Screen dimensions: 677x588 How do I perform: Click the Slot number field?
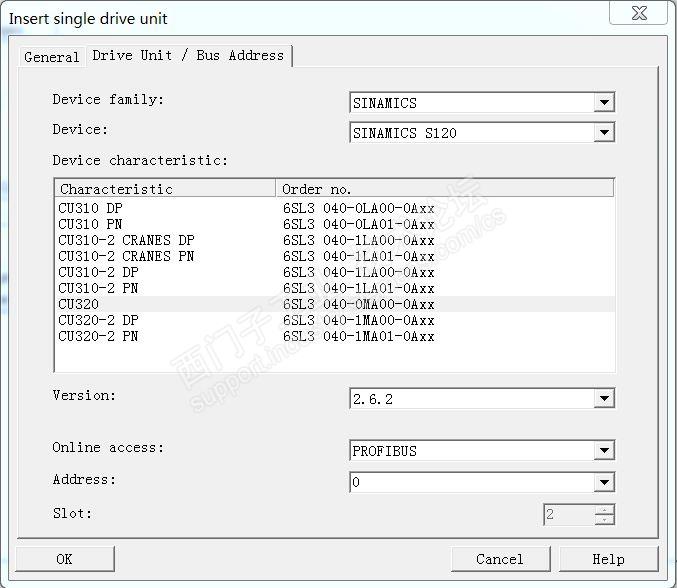[x=569, y=515]
